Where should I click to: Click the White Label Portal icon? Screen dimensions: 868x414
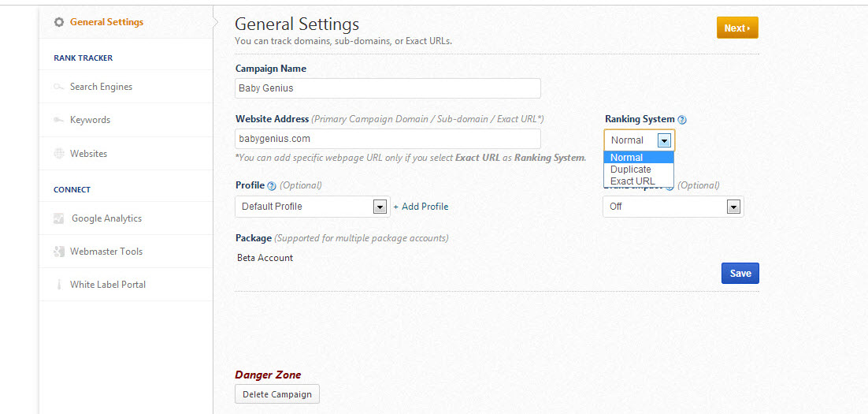(x=58, y=285)
